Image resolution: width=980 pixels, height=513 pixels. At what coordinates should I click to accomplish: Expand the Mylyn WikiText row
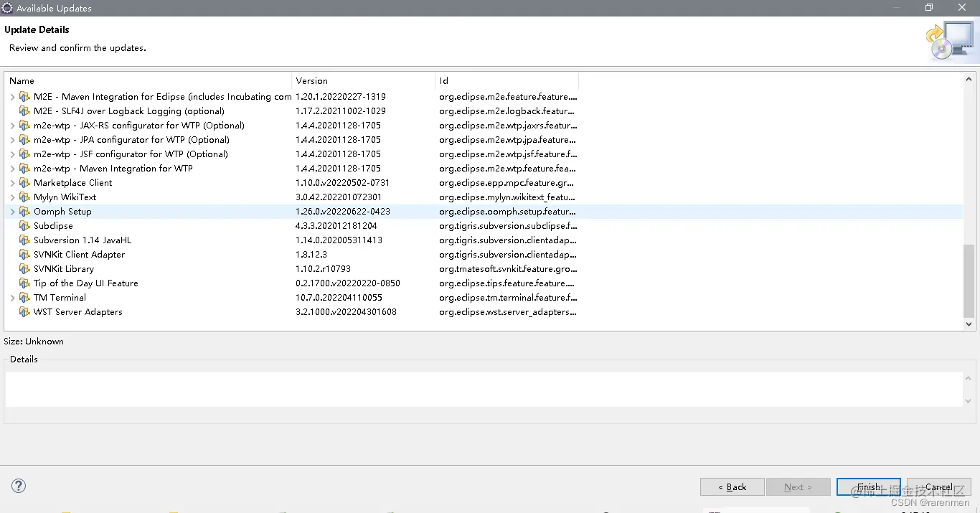pos(12,197)
